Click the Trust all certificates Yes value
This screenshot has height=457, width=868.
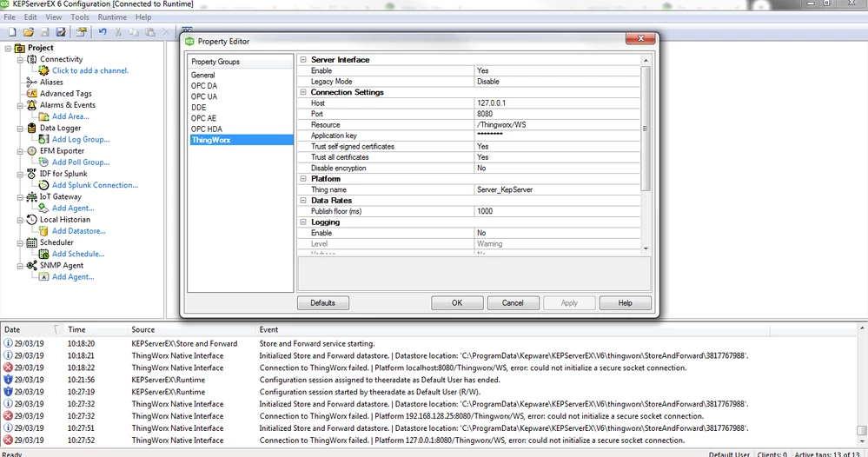coord(558,157)
